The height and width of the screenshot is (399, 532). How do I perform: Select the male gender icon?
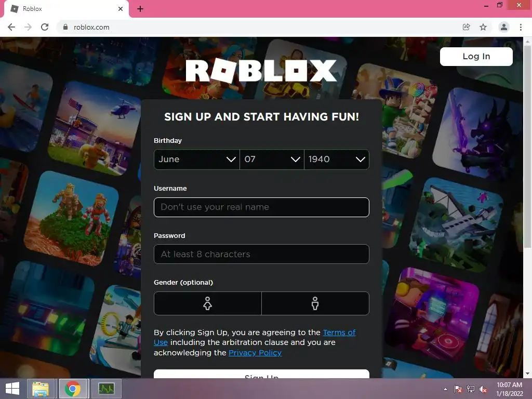(x=315, y=303)
